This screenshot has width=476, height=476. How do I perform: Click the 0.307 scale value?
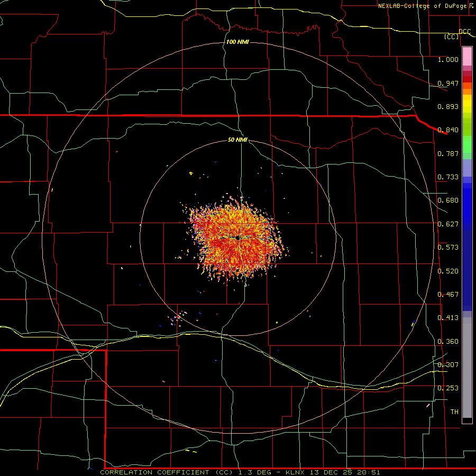[448, 365]
